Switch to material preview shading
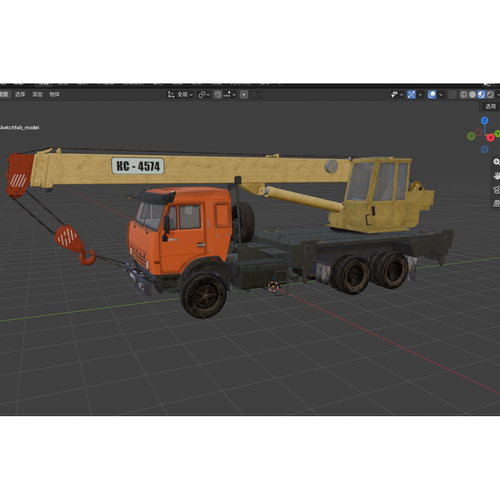The image size is (500, 500). 481,95
